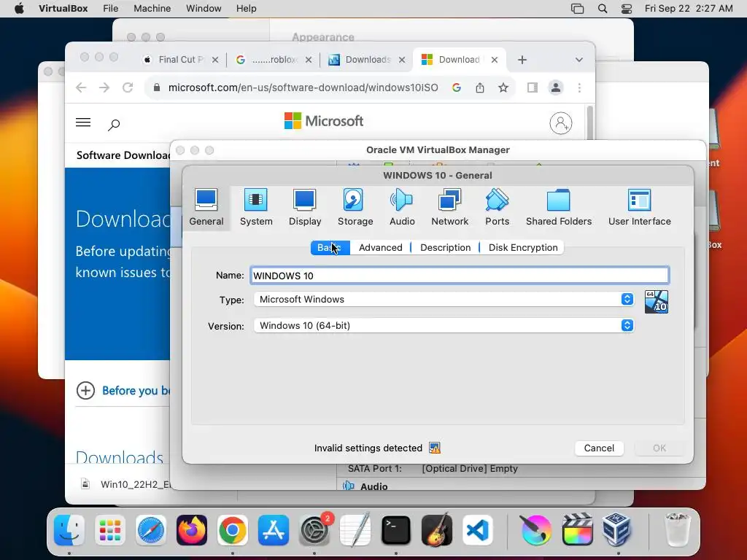Open the Microsoft sign-in account icon
The height and width of the screenshot is (560, 747).
[x=561, y=123]
